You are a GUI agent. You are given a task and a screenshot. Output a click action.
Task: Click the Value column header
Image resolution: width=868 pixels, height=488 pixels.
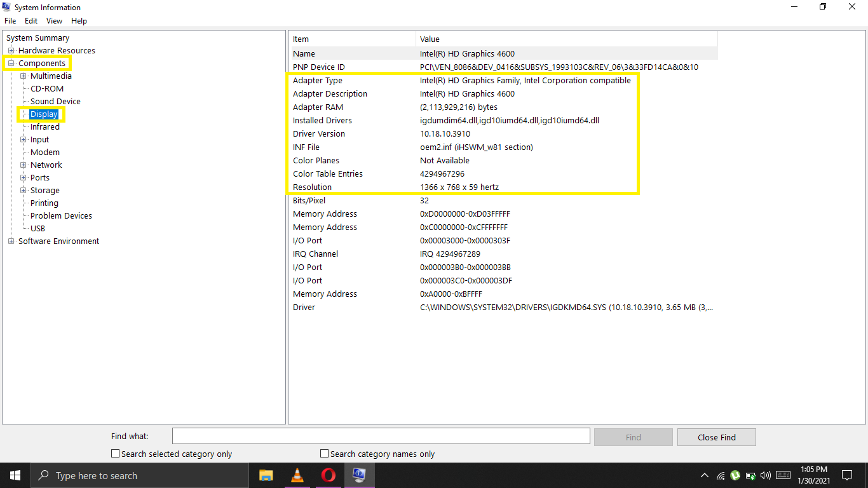567,39
